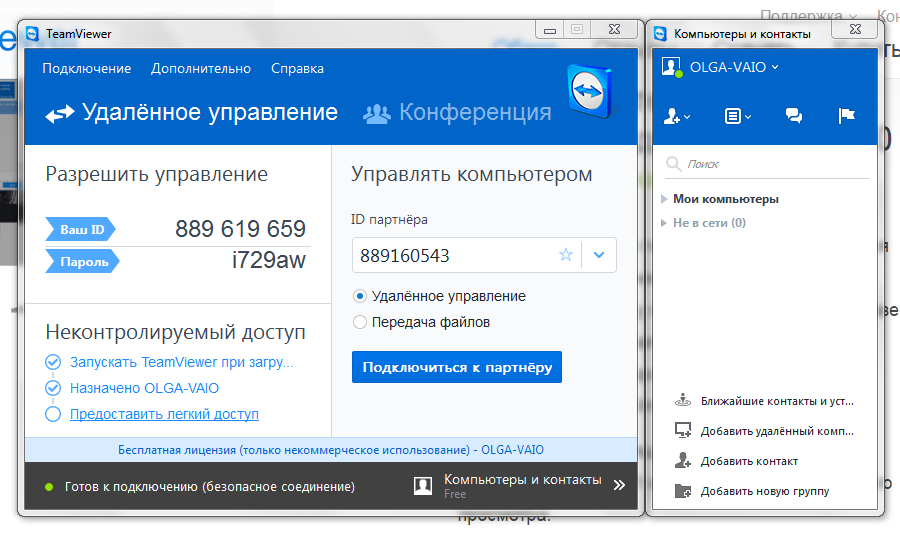Click TeamViewer title bar app icon

tap(32, 34)
